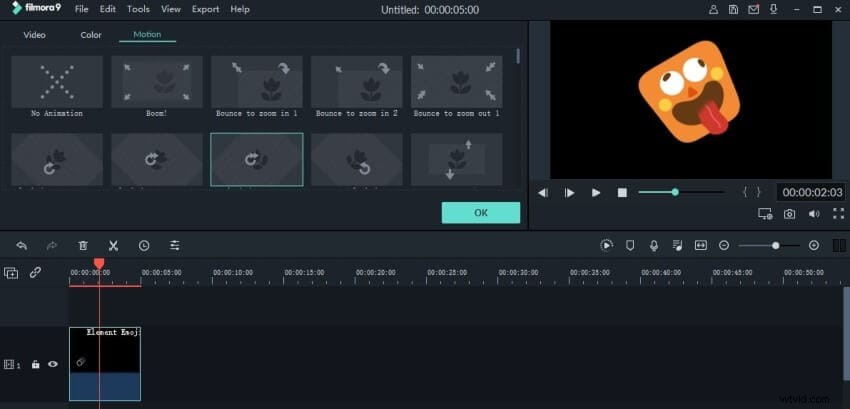Record voiceover from timeline toolbar
The width and height of the screenshot is (850, 409).
(654, 245)
